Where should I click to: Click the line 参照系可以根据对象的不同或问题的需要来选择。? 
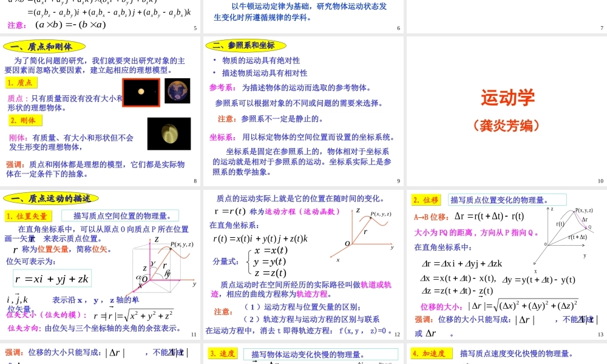click(x=300, y=103)
